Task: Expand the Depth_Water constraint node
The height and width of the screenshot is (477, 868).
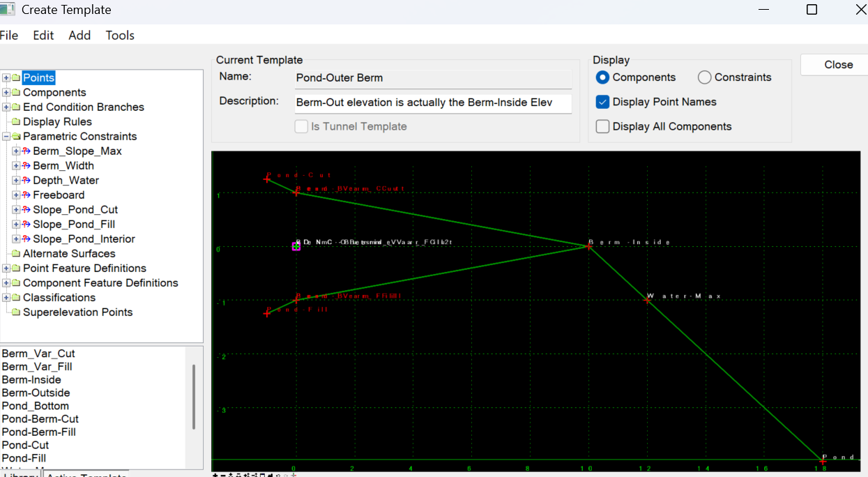Action: click(16, 181)
